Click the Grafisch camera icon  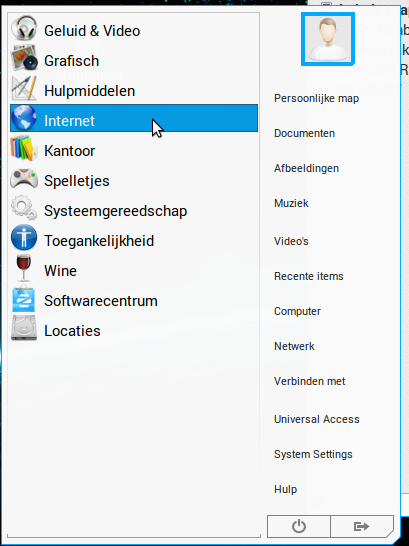(x=24, y=58)
